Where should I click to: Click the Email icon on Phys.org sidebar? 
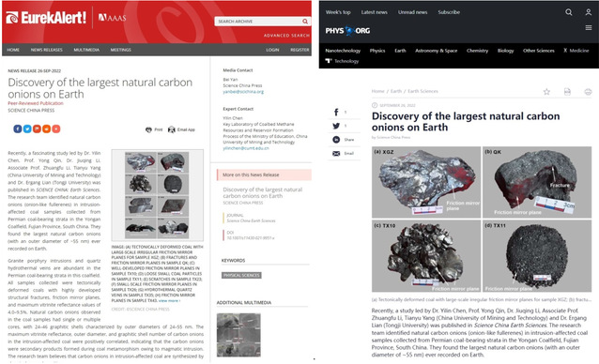(336, 153)
